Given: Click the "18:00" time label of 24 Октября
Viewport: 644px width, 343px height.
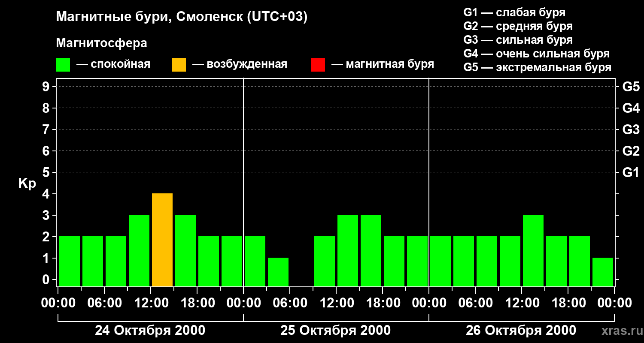Looking at the screenshot, I should (197, 303).
